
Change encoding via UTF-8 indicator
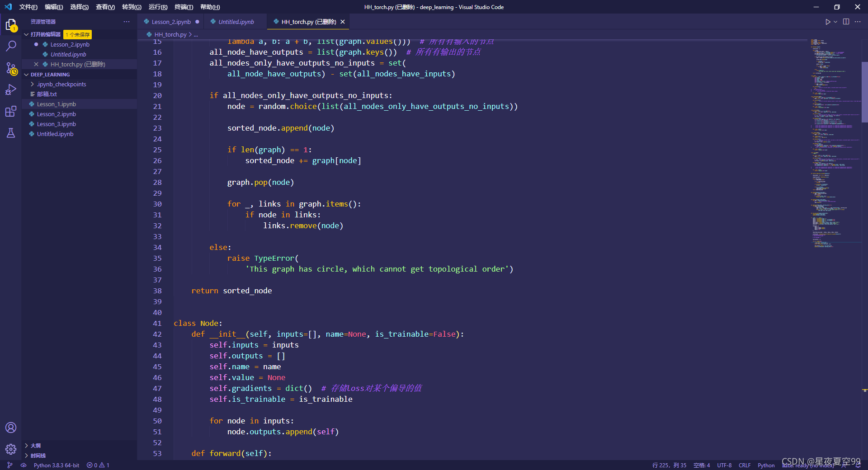724,465
